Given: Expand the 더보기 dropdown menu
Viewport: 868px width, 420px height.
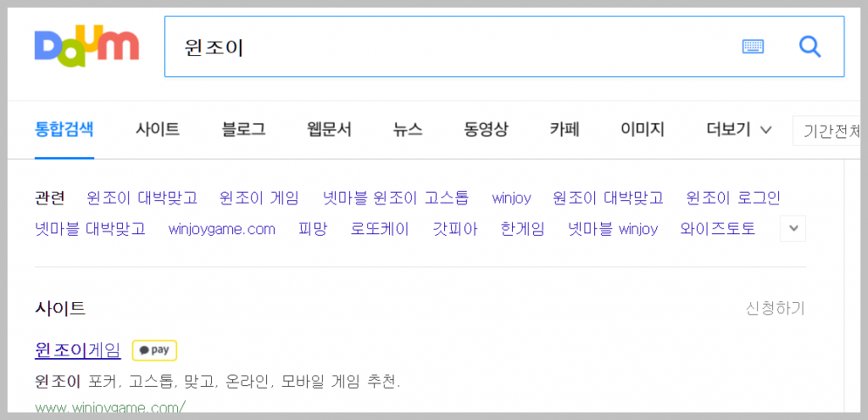Looking at the screenshot, I should coord(739,130).
